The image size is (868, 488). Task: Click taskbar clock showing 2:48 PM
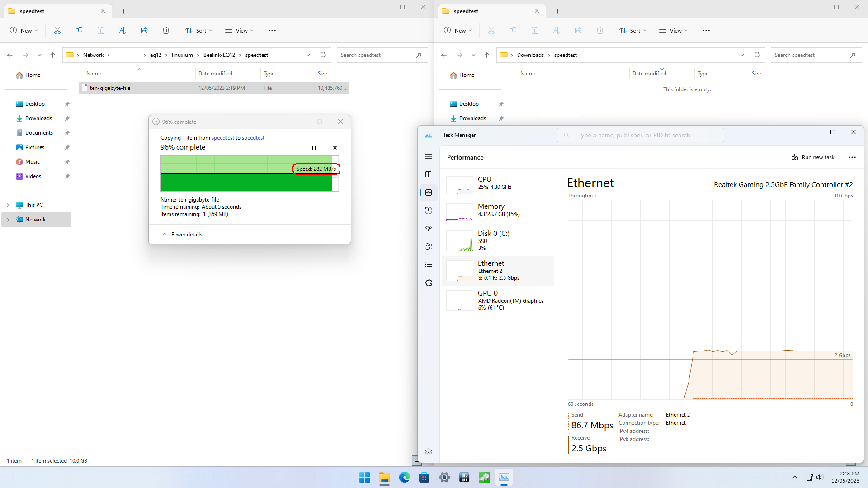tap(845, 477)
